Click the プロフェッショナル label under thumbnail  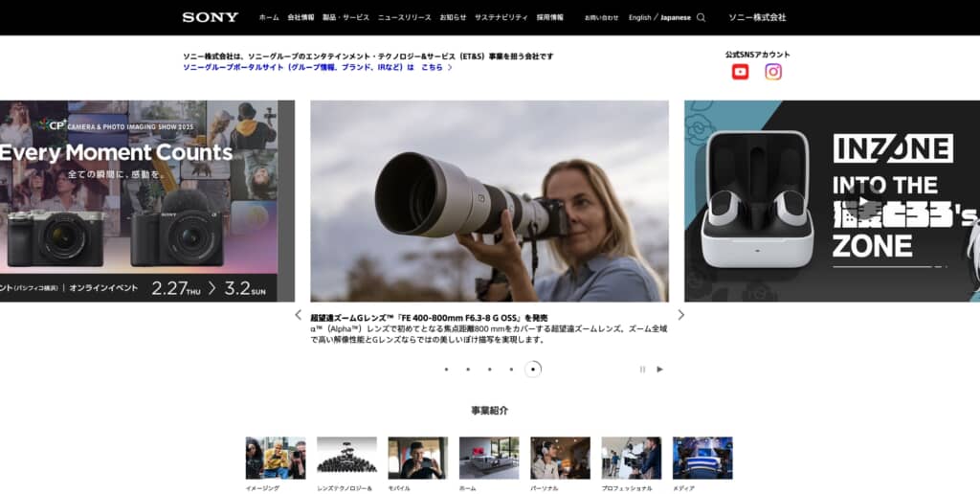[627, 488]
